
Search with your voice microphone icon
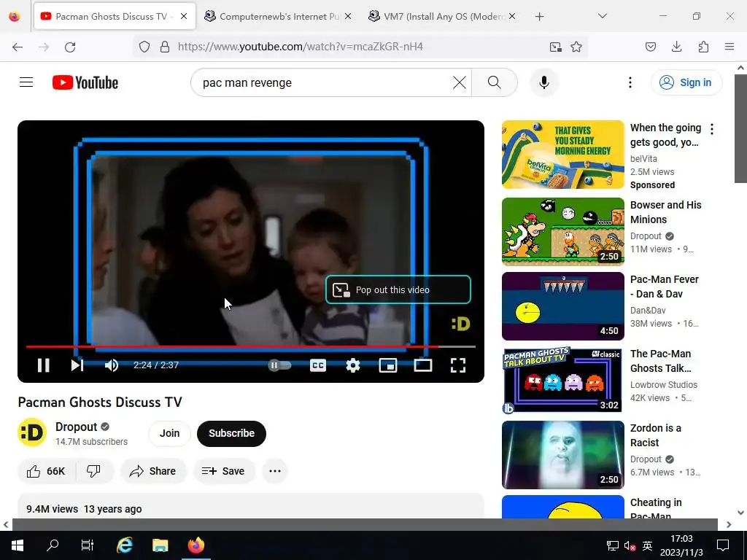(x=544, y=82)
